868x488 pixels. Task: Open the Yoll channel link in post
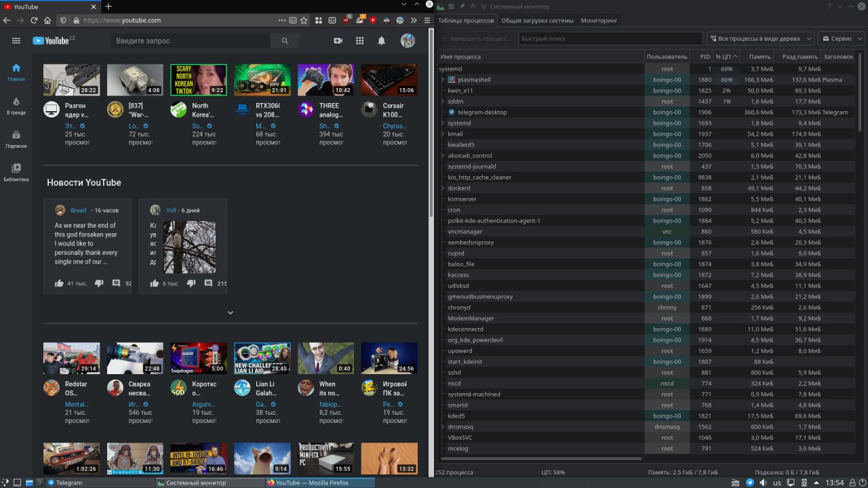pyautogui.click(x=172, y=210)
